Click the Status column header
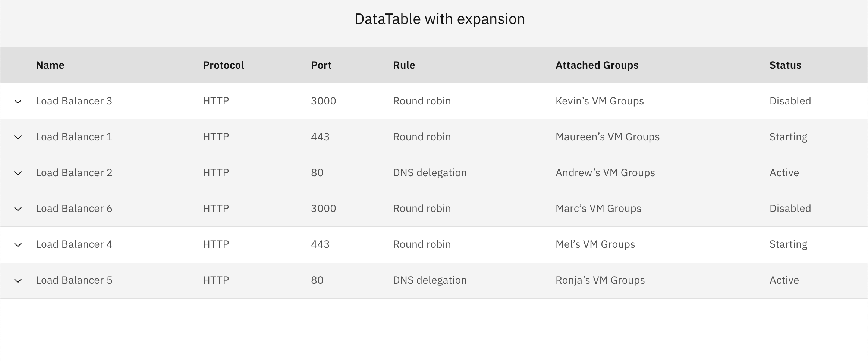Viewport: 868px width, 362px height. (785, 65)
